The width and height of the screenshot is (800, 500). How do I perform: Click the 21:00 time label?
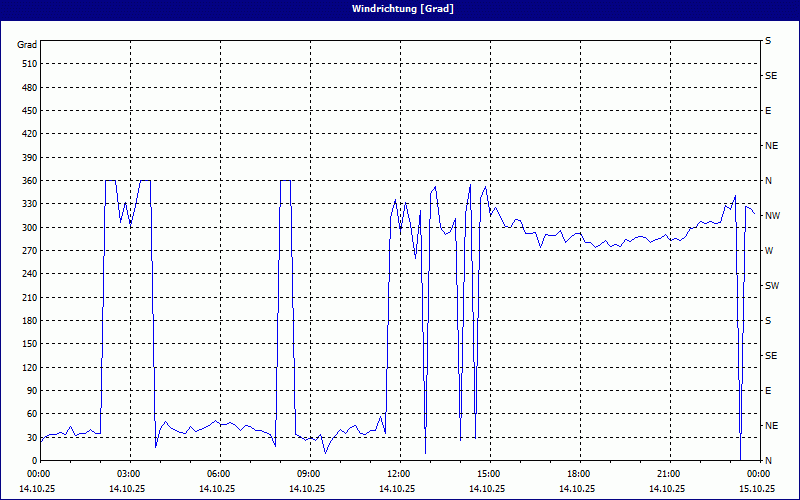pos(669,474)
